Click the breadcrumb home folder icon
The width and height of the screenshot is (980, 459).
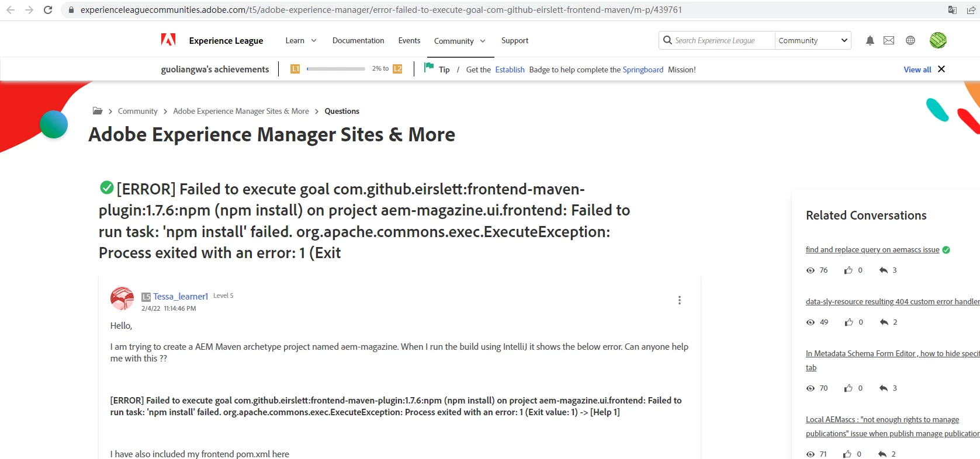pyautogui.click(x=98, y=111)
